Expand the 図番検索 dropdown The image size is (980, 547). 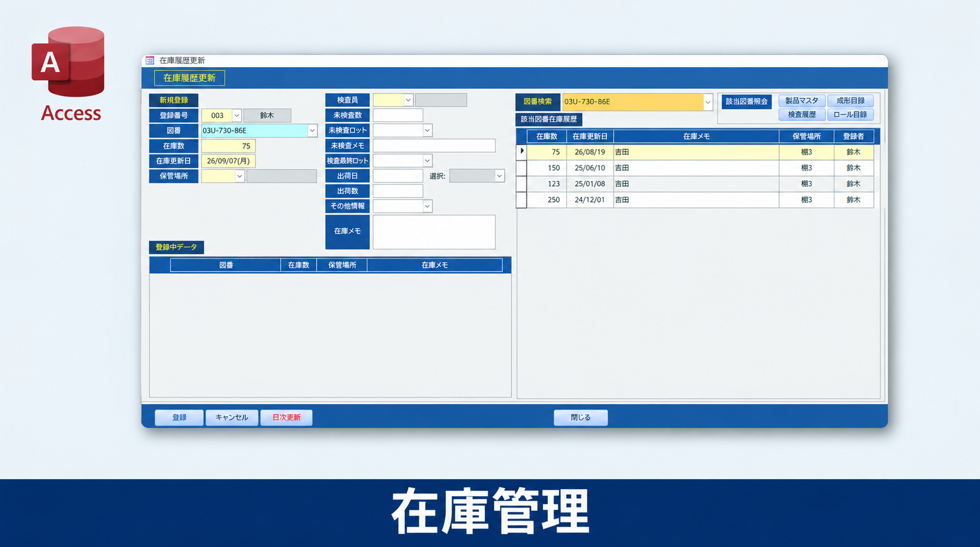(x=707, y=102)
